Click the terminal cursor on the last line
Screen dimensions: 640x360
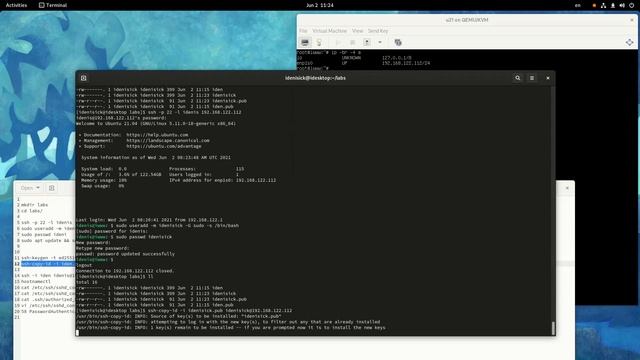[x=77, y=333]
